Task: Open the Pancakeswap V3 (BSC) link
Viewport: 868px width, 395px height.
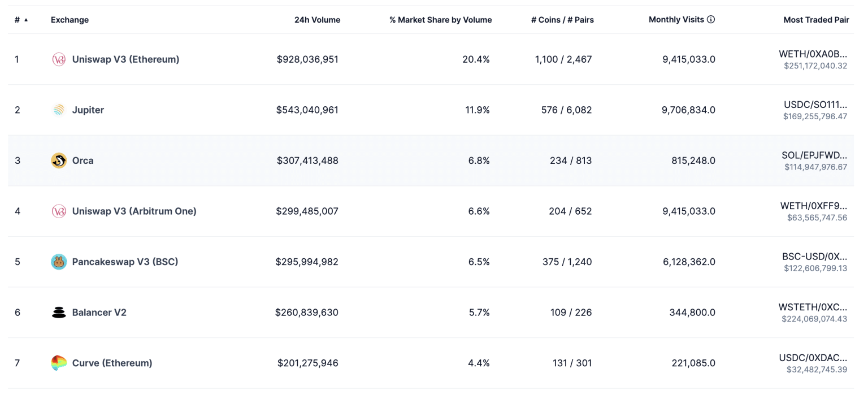Action: tap(125, 262)
